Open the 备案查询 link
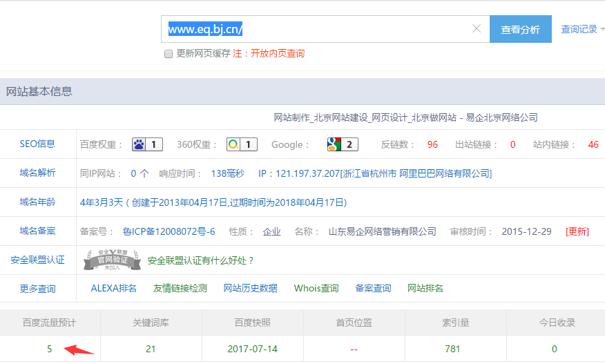605x364 pixels. [x=373, y=288]
